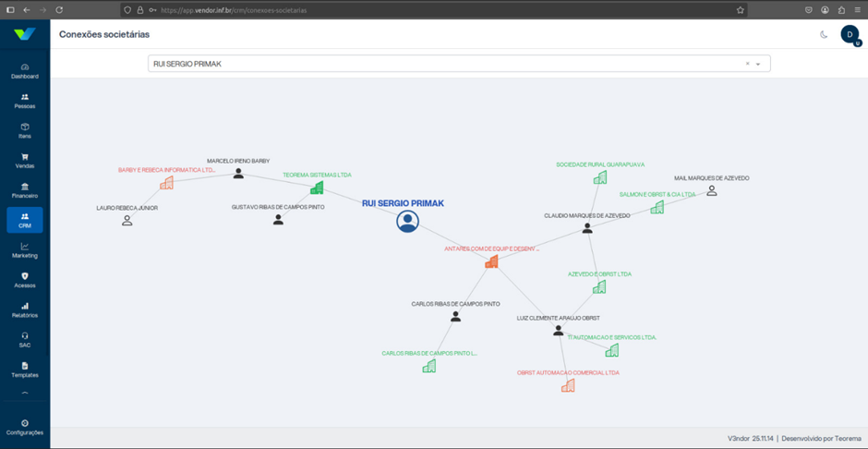The image size is (868, 449).
Task: Open the SAC headset icon
Action: [x=25, y=335]
